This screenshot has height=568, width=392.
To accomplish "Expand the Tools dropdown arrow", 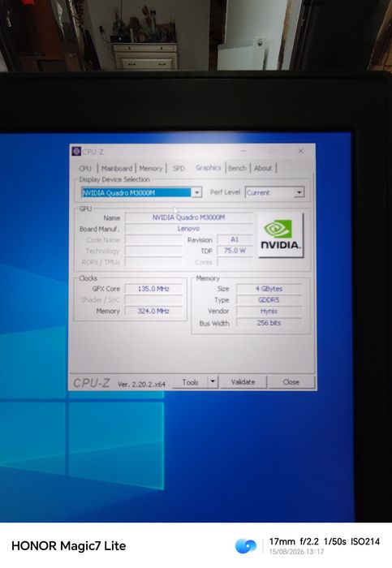I will 213,382.
